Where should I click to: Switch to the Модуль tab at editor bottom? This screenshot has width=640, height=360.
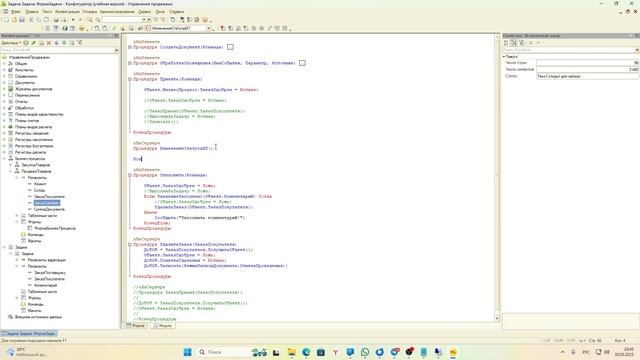click(163, 326)
